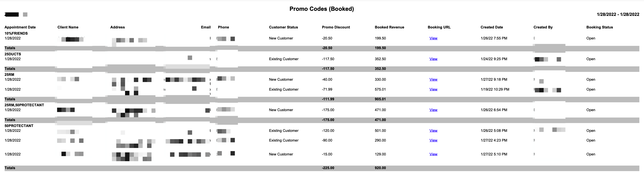Open View link for 290.00 revenue booking

pos(433,140)
